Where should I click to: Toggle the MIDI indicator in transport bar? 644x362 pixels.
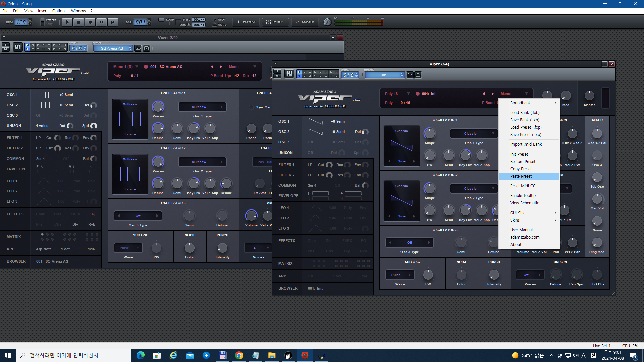click(215, 20)
